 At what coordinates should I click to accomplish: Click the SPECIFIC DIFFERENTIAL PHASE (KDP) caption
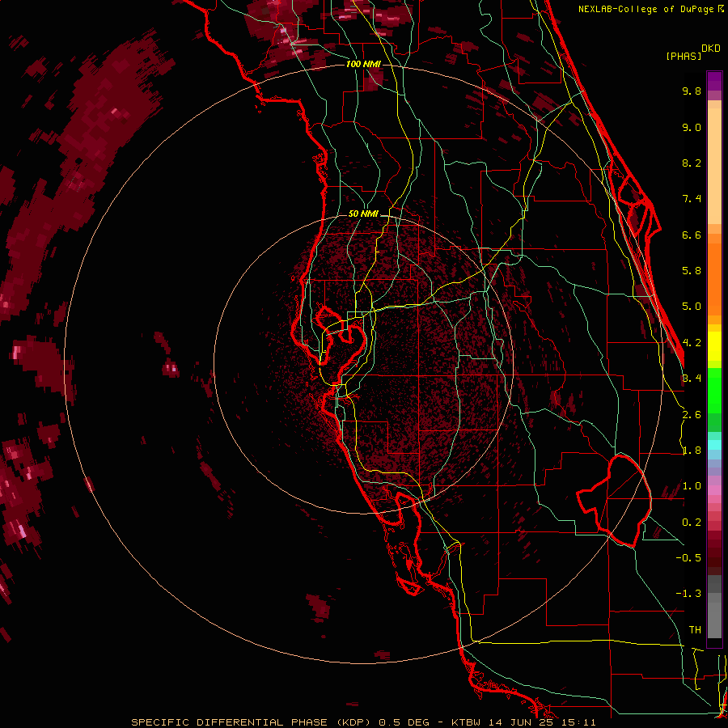click(251, 722)
